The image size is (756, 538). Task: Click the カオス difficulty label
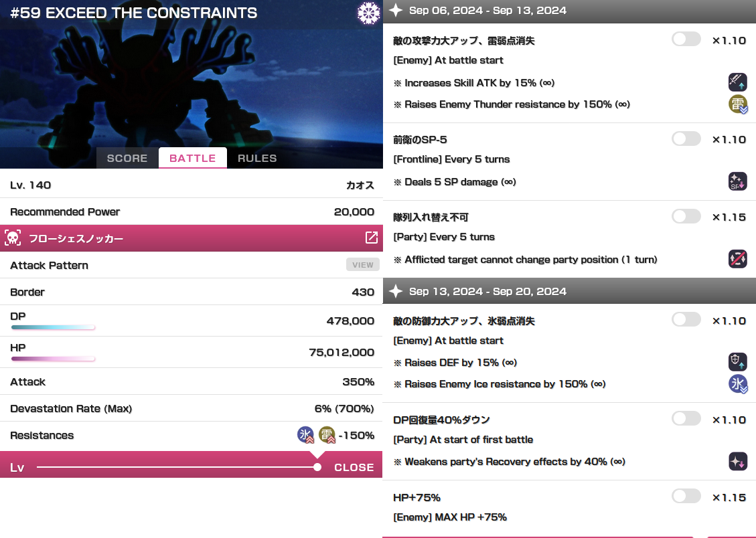[360, 185]
